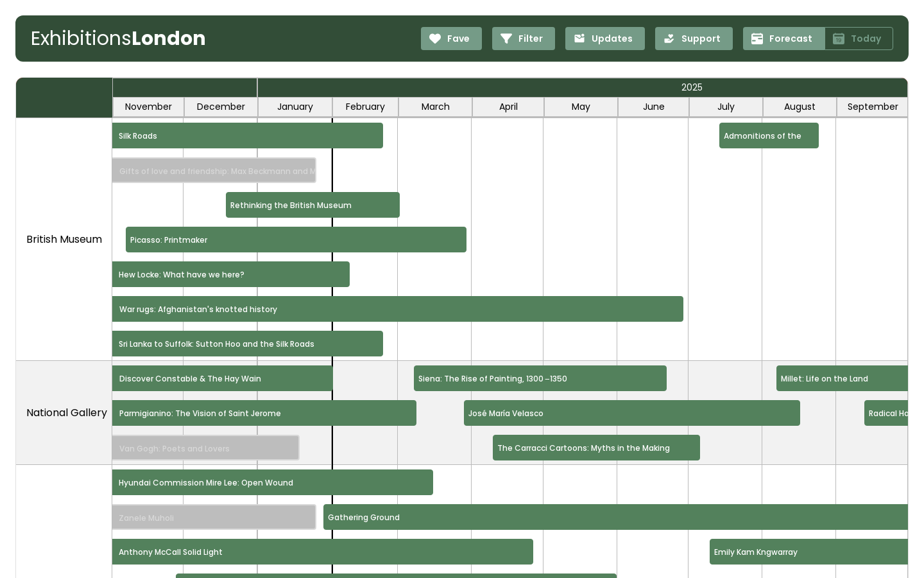Open greyed Van Gogh: Poets and Lovers bar

(206, 448)
